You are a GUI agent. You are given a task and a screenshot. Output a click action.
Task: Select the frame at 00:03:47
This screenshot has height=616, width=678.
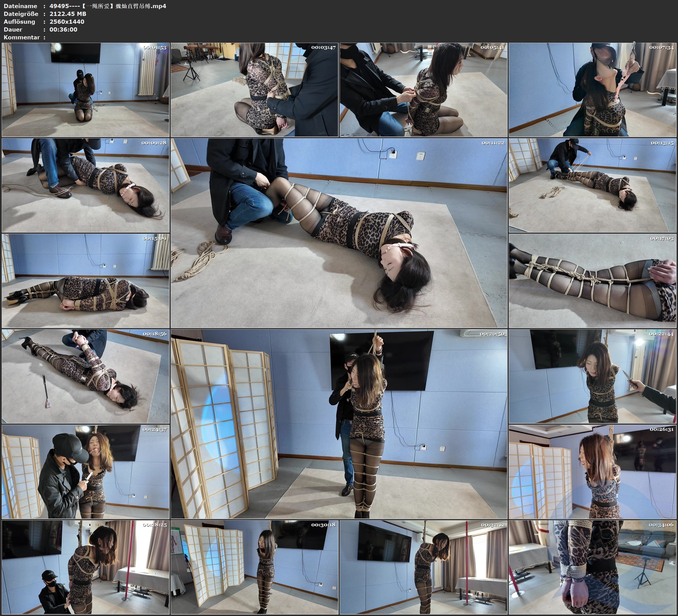click(254, 89)
